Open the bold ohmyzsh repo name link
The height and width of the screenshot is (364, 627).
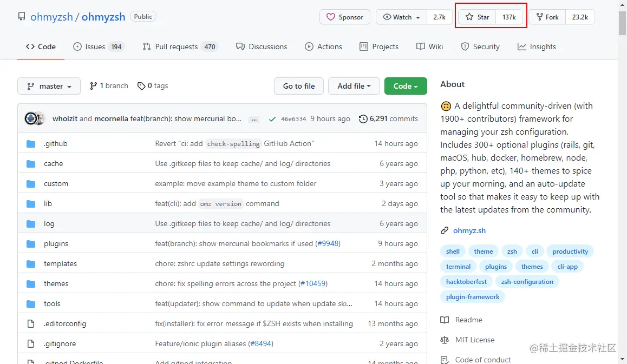pos(103,17)
